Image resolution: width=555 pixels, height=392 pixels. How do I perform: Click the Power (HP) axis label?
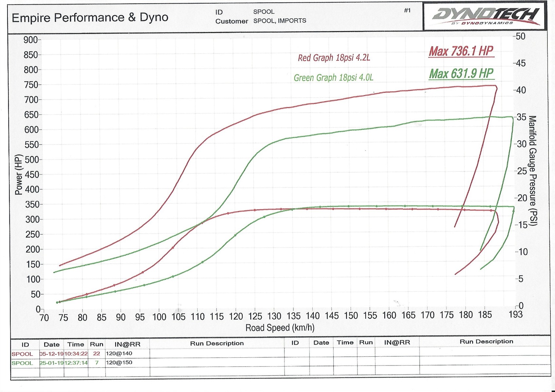tap(19, 174)
